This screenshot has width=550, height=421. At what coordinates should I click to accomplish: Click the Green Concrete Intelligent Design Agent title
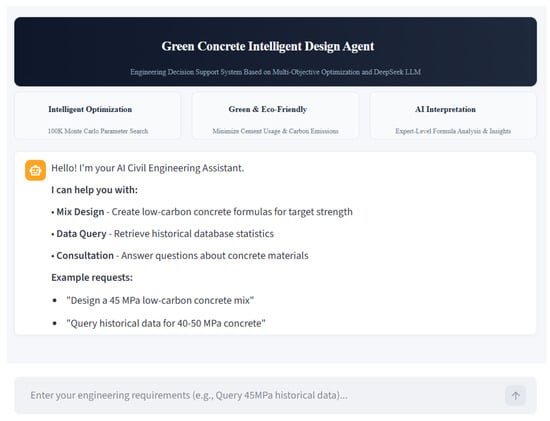[268, 46]
